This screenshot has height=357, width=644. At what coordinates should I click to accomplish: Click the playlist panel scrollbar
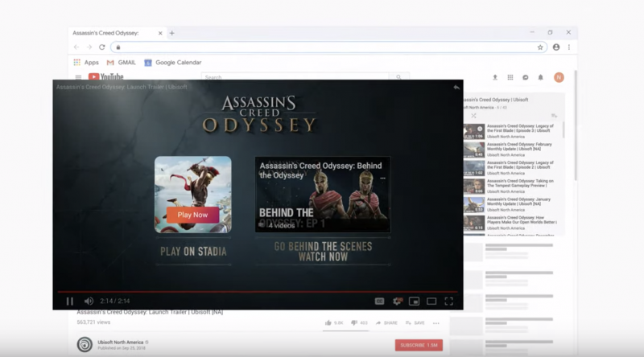click(x=563, y=129)
